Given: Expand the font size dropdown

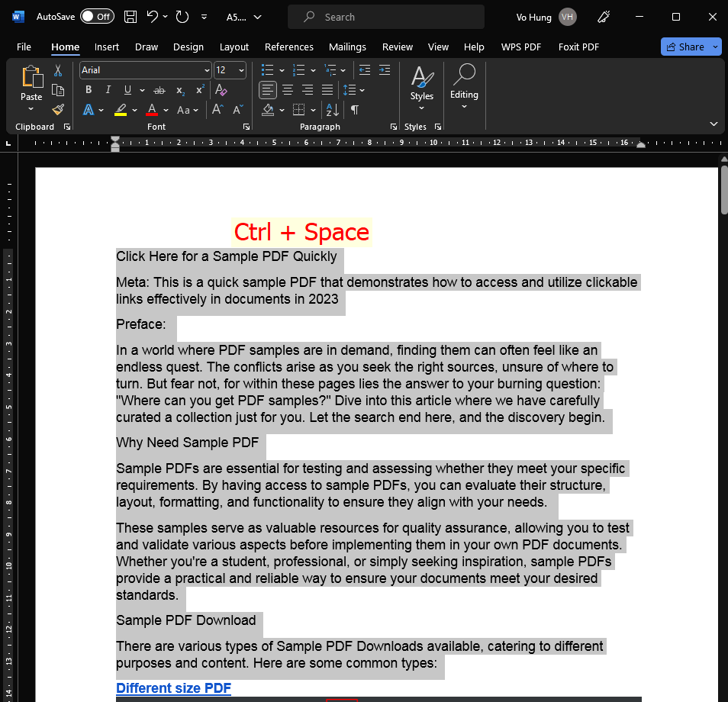Looking at the screenshot, I should coord(241,70).
